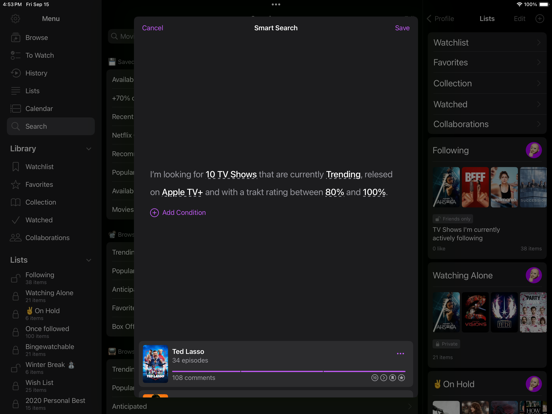Screen dimensions: 552x414
Task: Open Watchlist under Library
Action: [51, 167]
